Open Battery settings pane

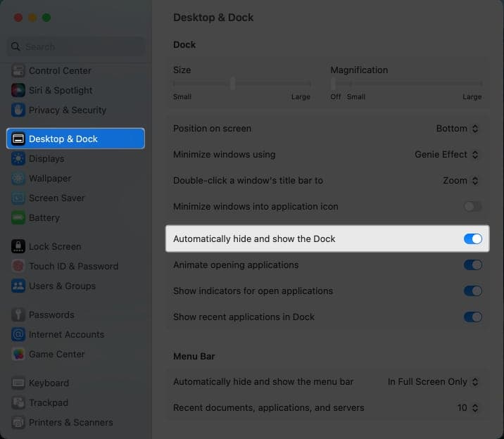75,217
